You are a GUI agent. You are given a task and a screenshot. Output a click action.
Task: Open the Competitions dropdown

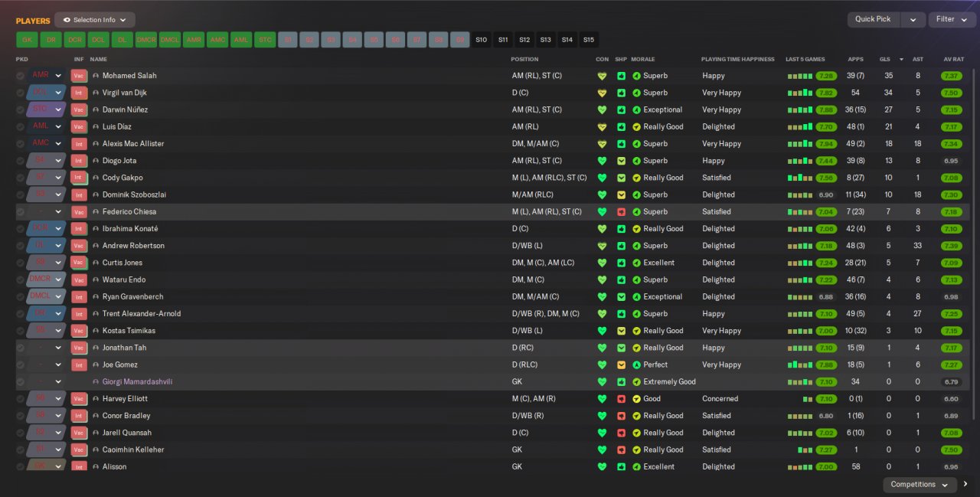click(x=920, y=485)
